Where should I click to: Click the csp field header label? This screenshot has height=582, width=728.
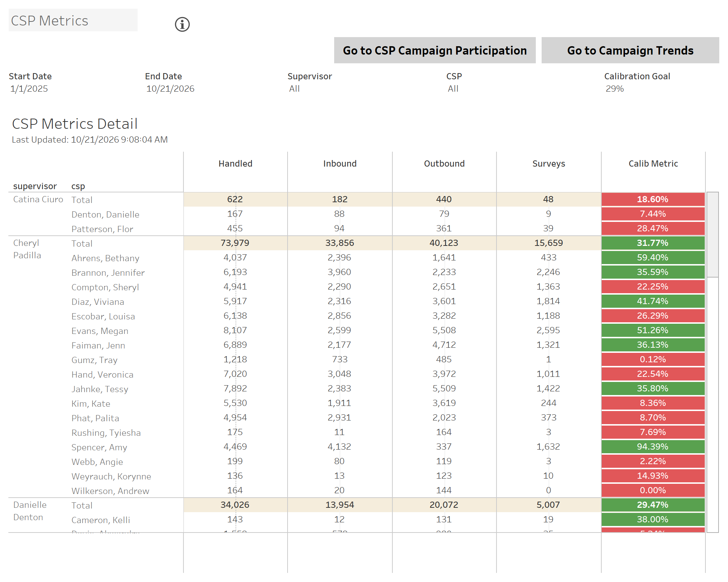point(78,186)
